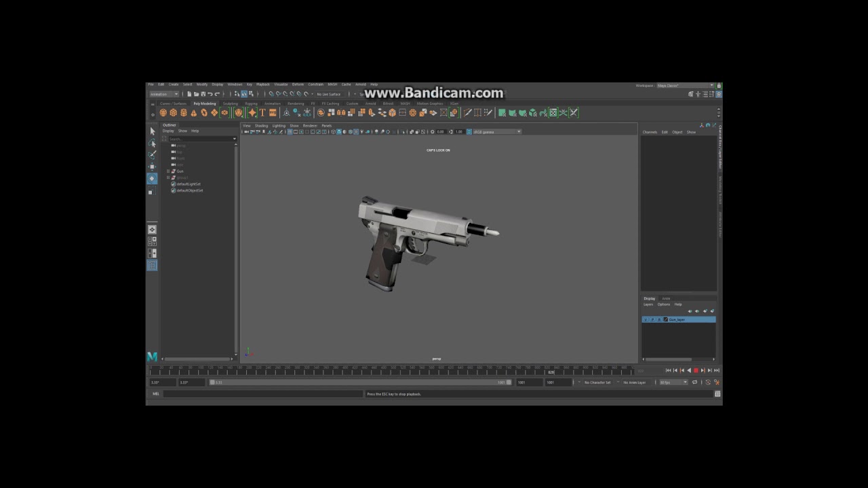Go to start of playback range

tap(669, 370)
